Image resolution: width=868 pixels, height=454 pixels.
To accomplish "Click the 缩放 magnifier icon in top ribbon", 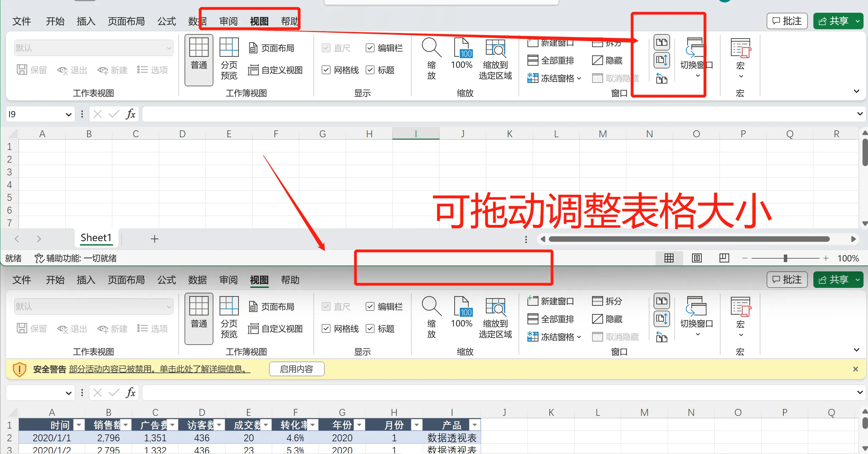I will (x=431, y=48).
